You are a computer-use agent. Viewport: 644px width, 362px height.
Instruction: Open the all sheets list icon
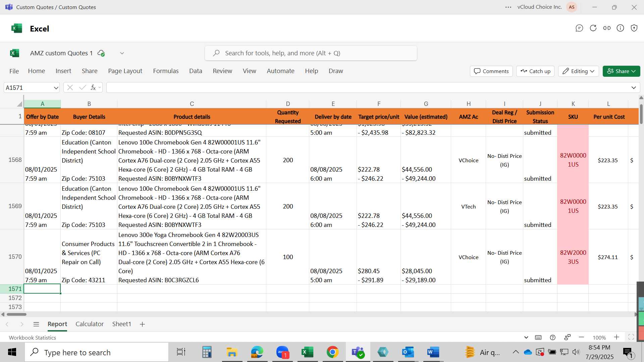tap(36, 324)
